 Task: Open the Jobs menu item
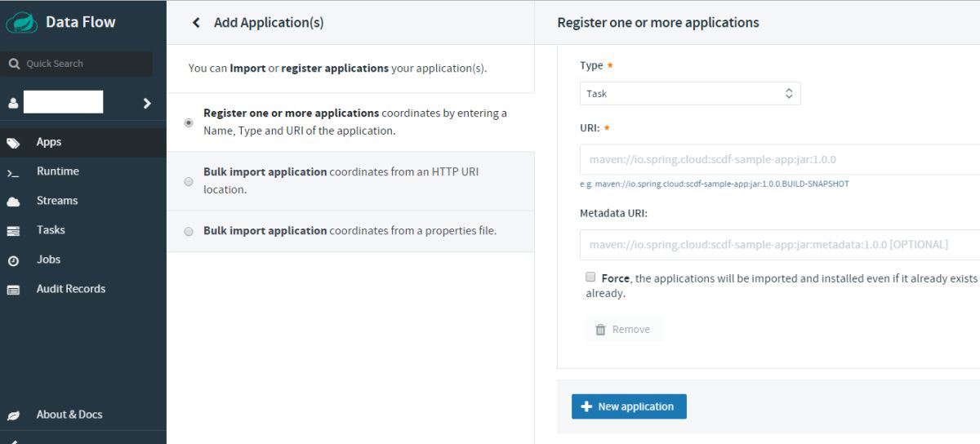[x=49, y=260]
